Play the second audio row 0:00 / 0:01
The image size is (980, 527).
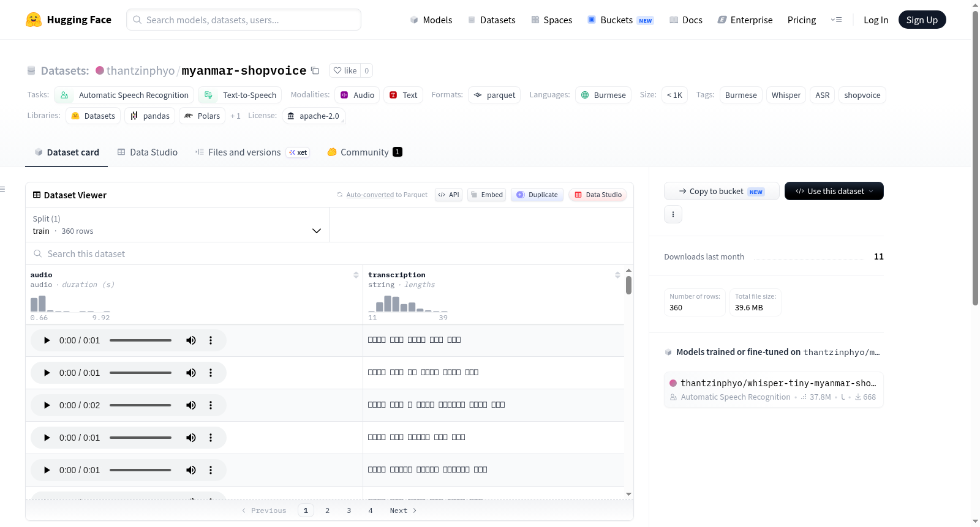point(47,373)
